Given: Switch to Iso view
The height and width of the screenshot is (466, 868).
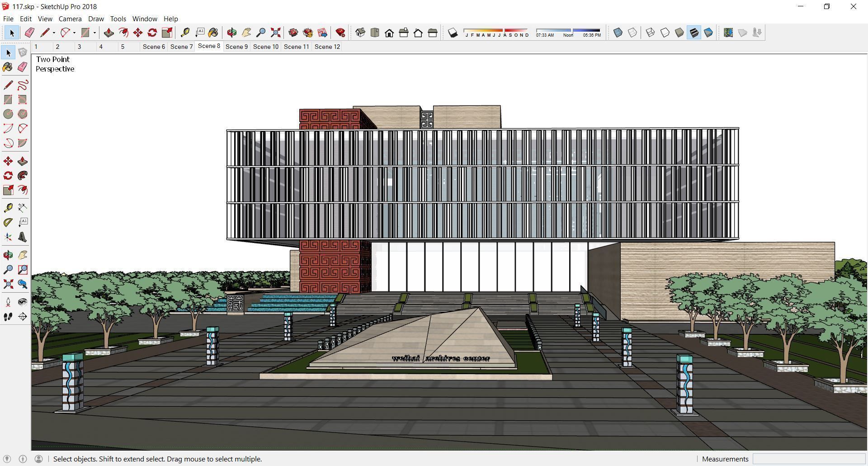Looking at the screenshot, I should coord(360,33).
